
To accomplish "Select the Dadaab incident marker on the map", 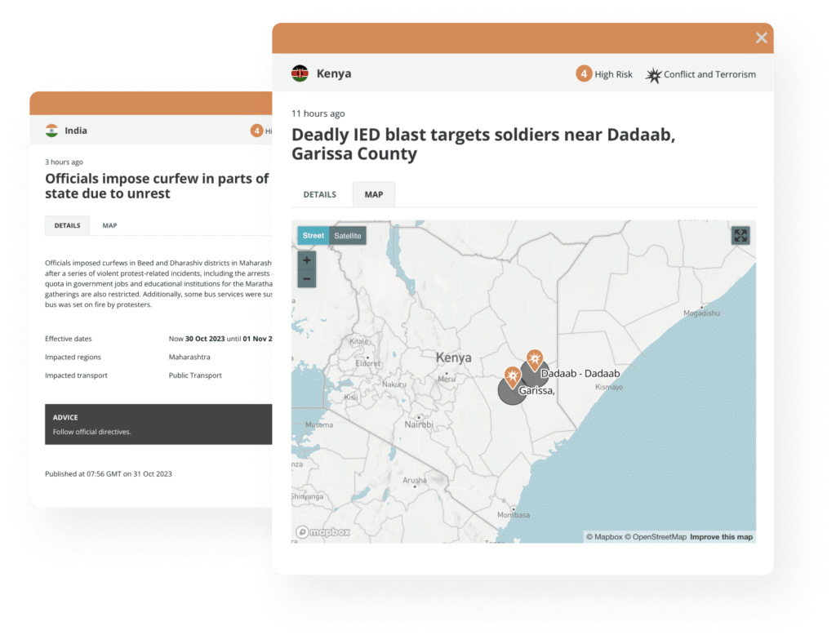I will tap(535, 358).
